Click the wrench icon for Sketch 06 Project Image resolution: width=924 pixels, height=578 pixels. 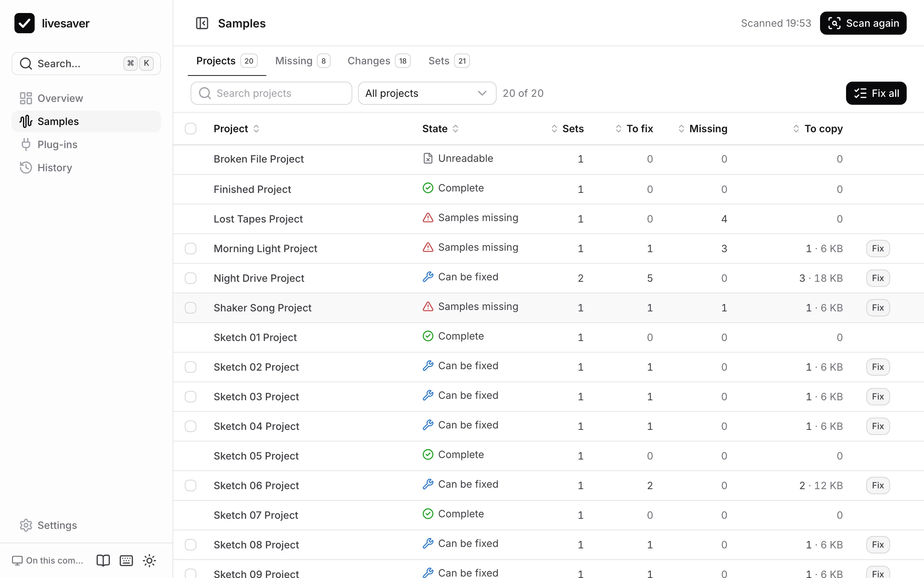click(428, 484)
